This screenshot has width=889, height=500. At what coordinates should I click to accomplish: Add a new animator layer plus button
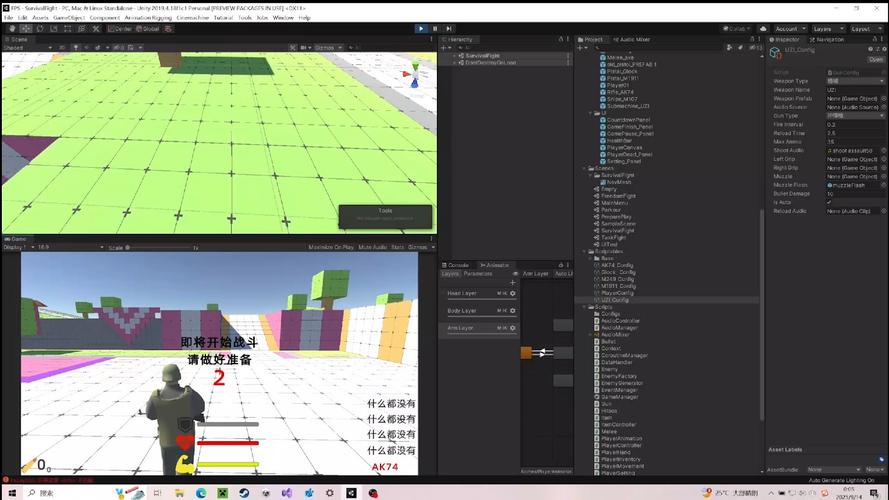pos(513,282)
